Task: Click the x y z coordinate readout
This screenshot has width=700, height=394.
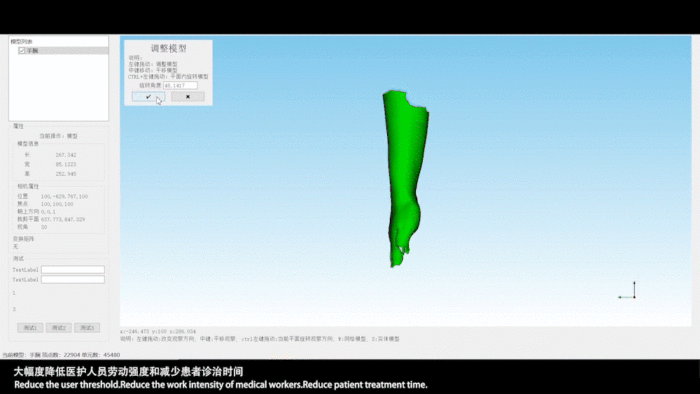Action: 158,332
